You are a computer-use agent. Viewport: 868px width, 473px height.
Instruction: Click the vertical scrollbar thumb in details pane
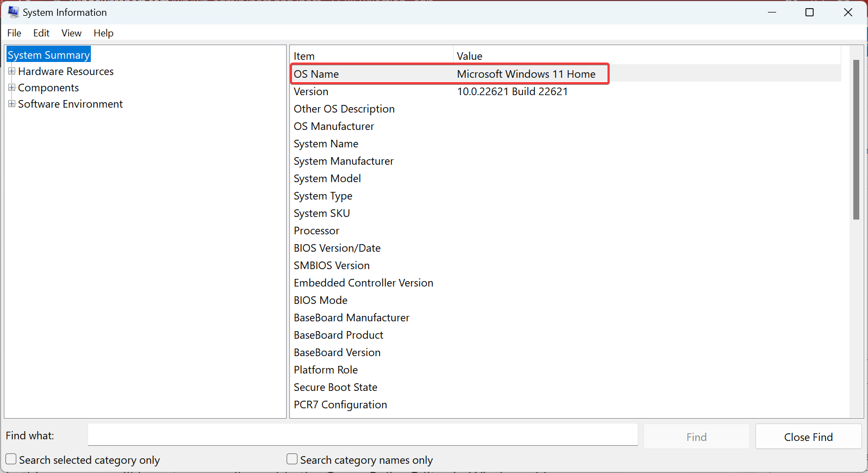856,139
